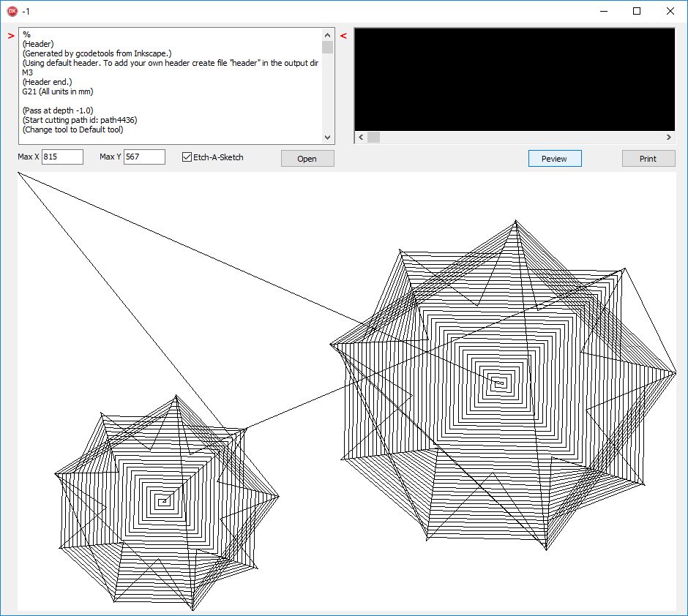Grab the G-code vertical scrollbar thumb

click(327, 47)
